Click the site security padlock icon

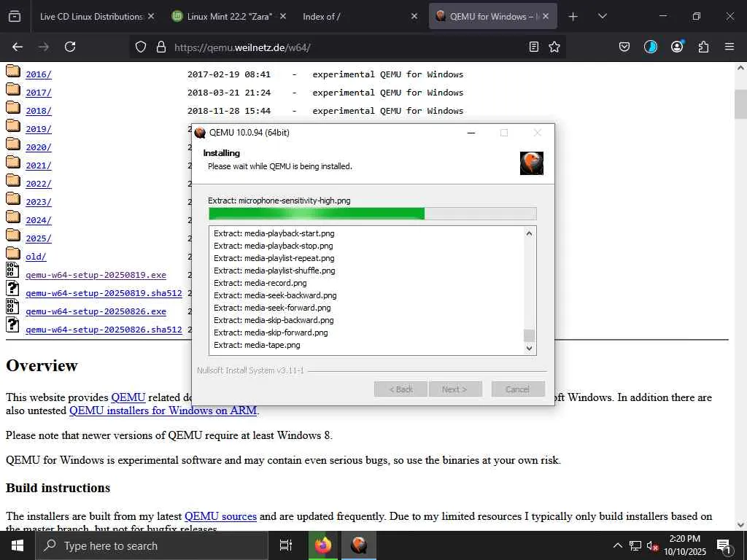(x=161, y=47)
